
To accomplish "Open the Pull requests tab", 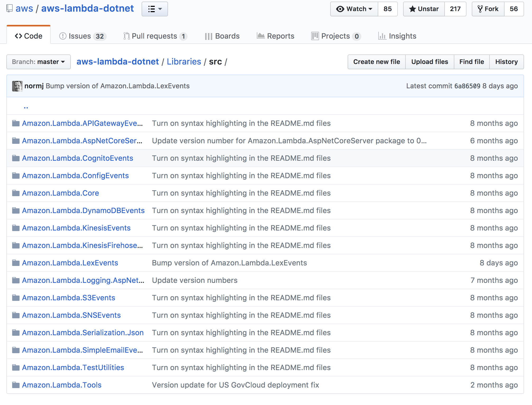I will 155,36.
